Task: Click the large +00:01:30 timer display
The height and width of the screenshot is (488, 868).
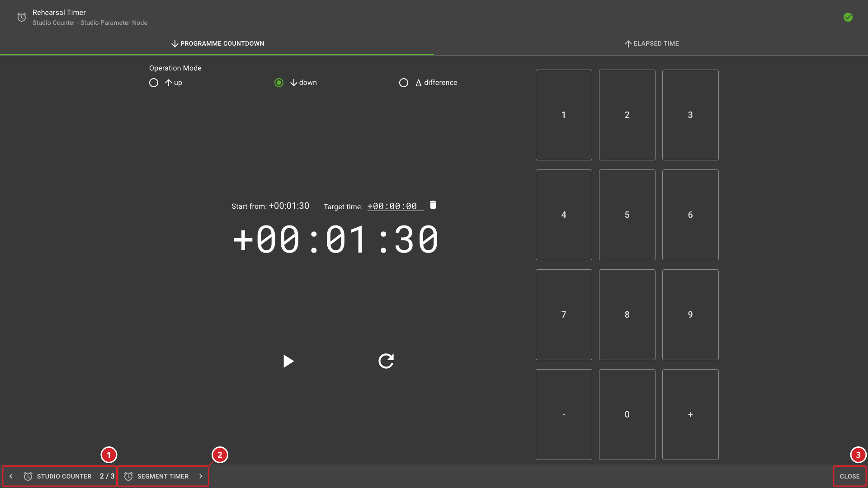Action: click(335, 239)
